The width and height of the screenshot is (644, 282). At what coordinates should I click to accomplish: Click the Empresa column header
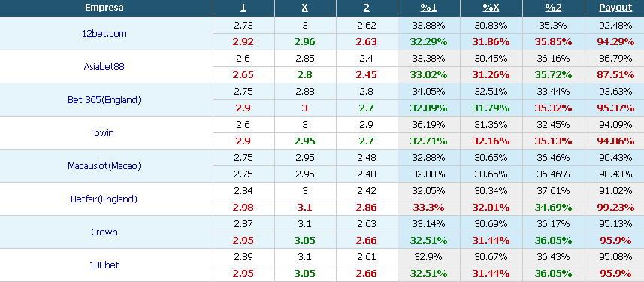[x=104, y=8]
